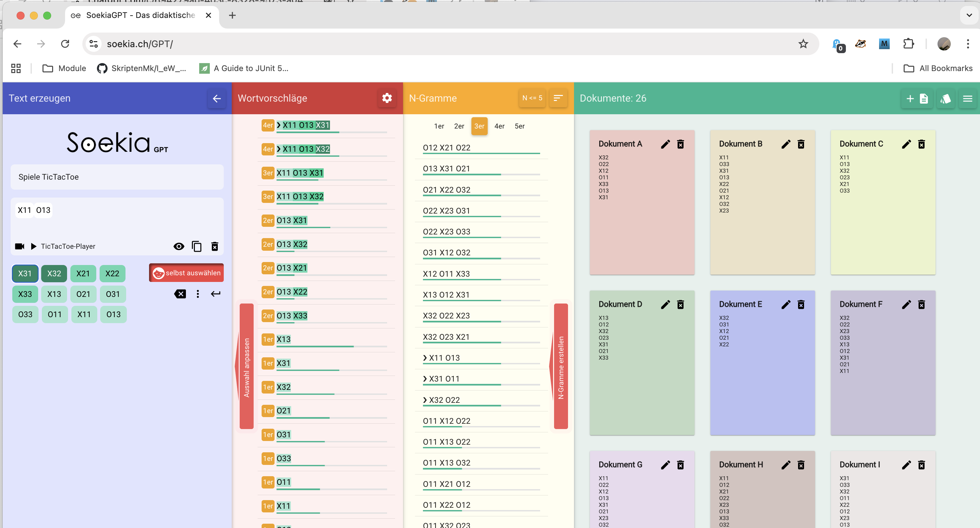Click the N-Gramme sort icon
Screen dimensions: 980x528
(x=558, y=98)
